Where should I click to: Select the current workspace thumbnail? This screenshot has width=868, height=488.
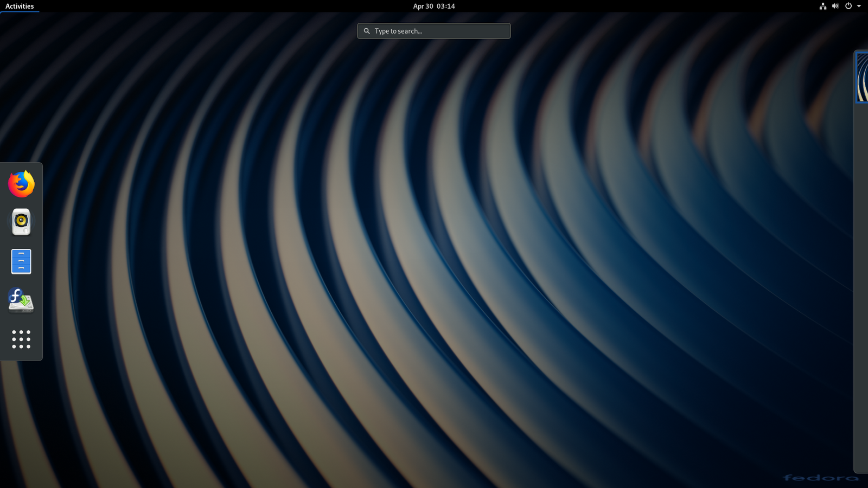click(x=862, y=77)
